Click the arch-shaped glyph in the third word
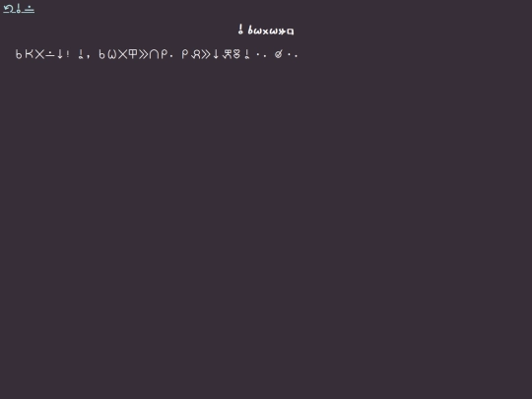The height and width of the screenshot is (399, 532). (154, 54)
